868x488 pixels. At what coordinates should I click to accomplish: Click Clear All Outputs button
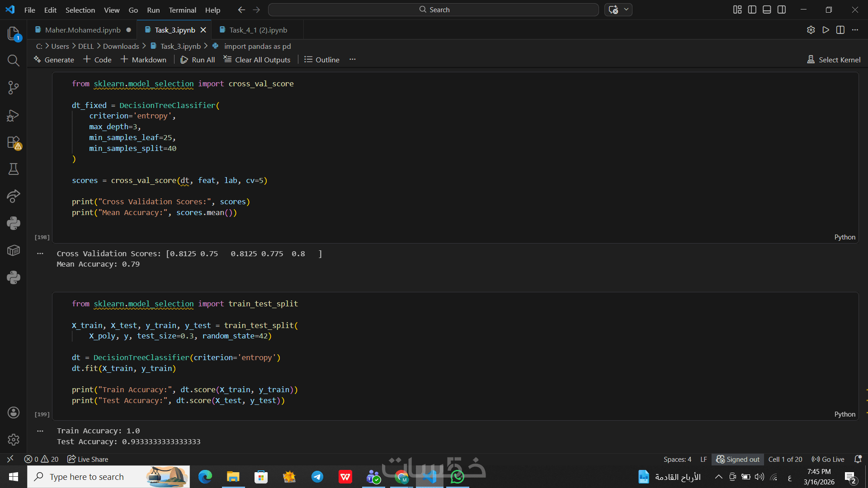pyautogui.click(x=257, y=60)
